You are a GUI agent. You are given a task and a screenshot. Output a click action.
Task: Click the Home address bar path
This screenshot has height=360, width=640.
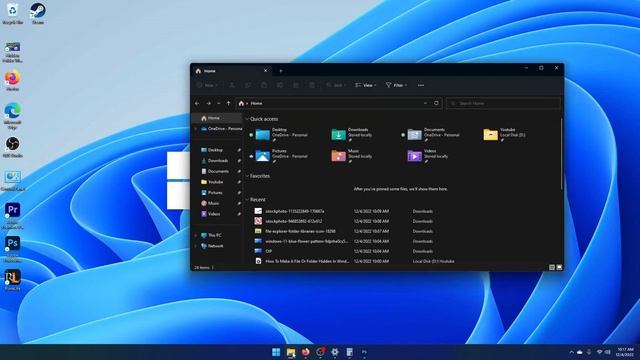[x=256, y=103]
